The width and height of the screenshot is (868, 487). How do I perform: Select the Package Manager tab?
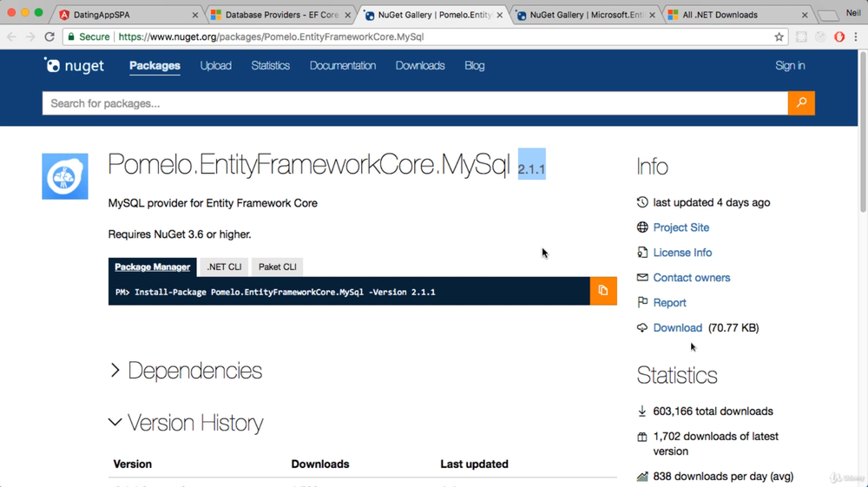[152, 267]
